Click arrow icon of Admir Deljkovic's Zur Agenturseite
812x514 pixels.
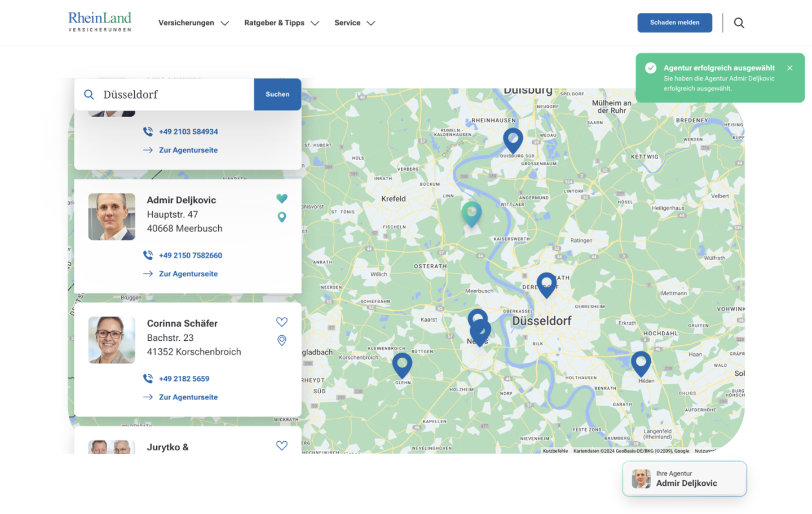tap(148, 274)
